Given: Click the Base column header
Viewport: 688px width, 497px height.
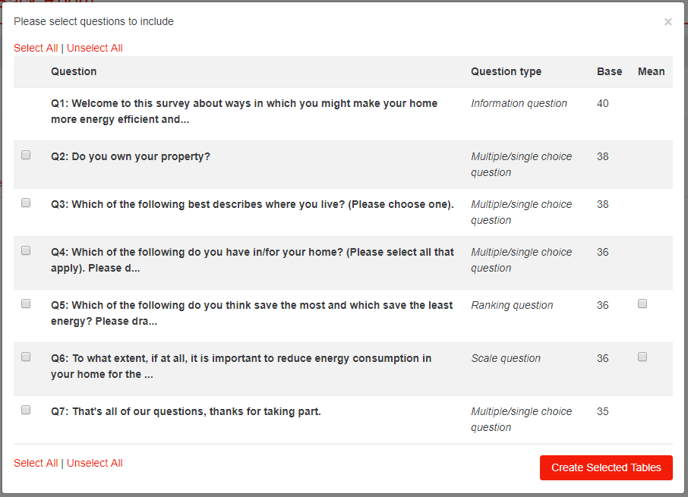Looking at the screenshot, I should (609, 72).
